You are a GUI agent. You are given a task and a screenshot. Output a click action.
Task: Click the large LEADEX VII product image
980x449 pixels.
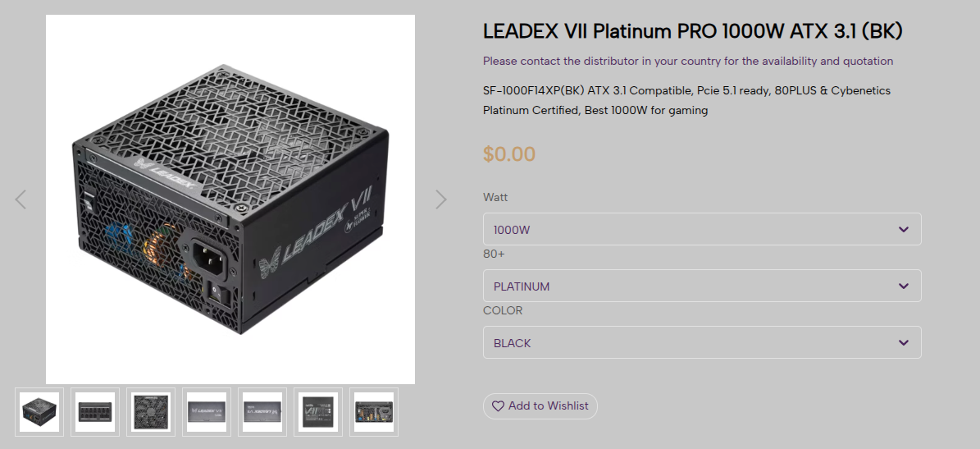pos(230,199)
